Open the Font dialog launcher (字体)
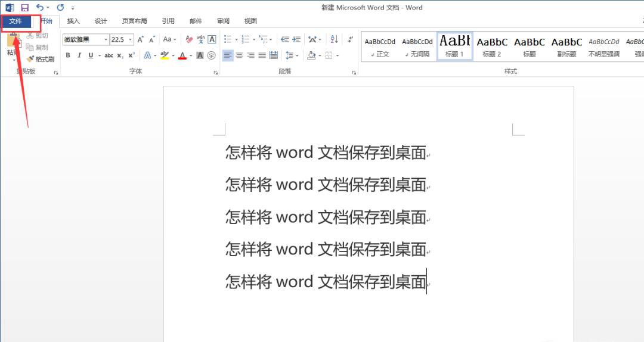Screen dimensions: 644x342 pos(216,73)
